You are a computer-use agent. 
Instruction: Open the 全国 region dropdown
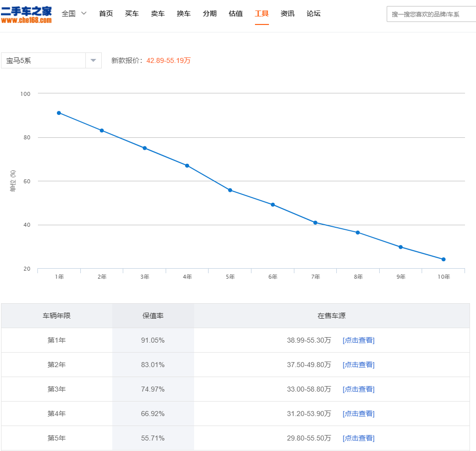pos(74,13)
